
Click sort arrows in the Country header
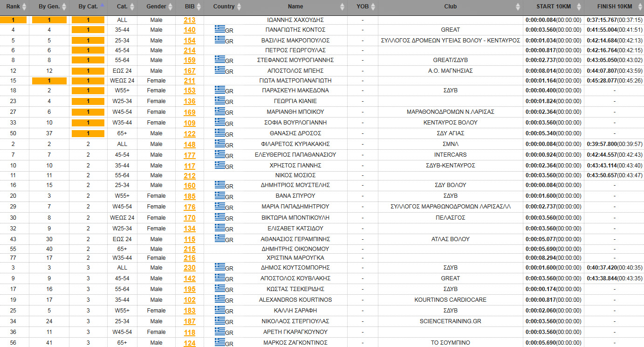tap(239, 7)
